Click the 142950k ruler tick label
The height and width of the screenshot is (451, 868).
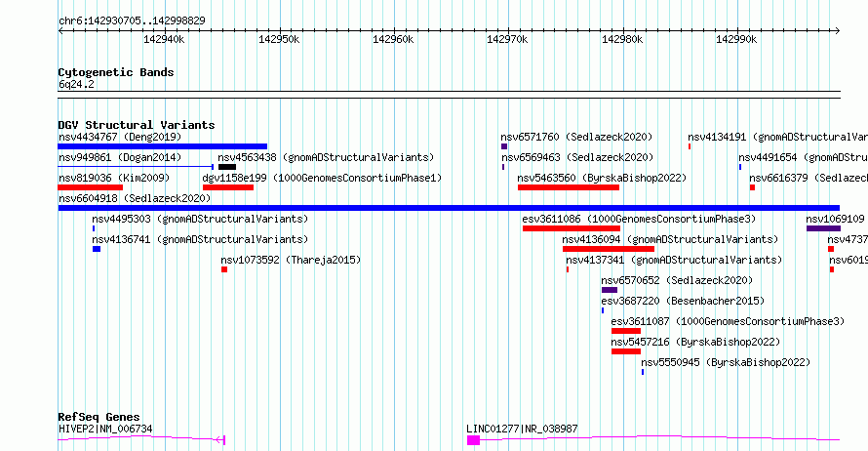(x=279, y=40)
